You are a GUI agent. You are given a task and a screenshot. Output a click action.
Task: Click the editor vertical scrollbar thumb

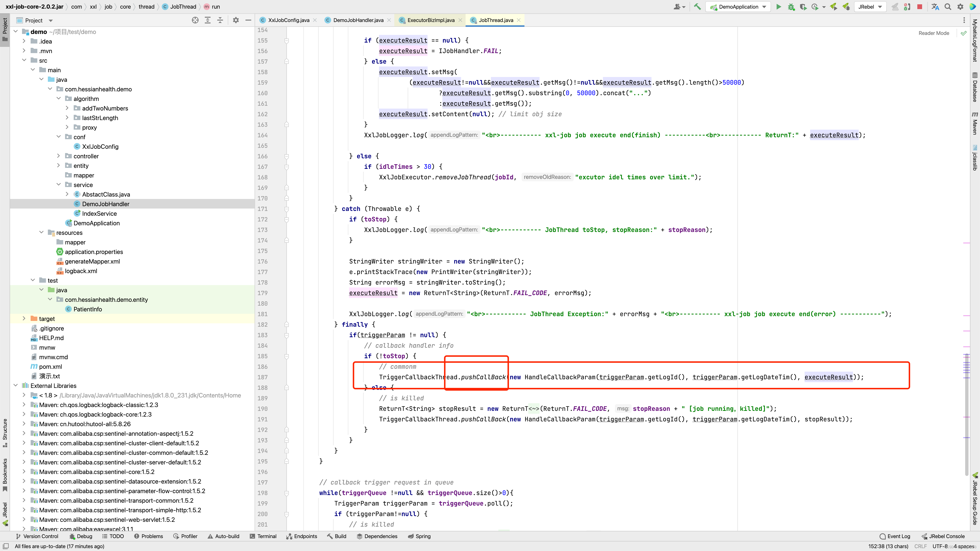967,414
